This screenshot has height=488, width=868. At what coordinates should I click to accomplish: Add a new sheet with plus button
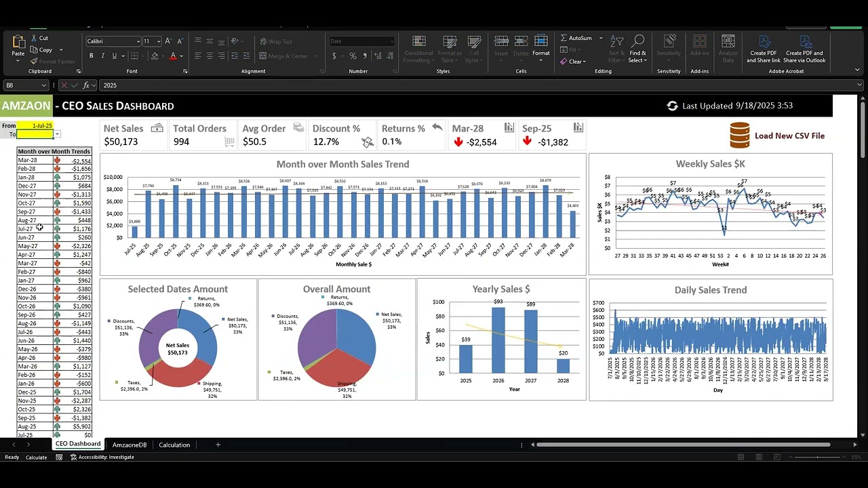click(x=218, y=445)
